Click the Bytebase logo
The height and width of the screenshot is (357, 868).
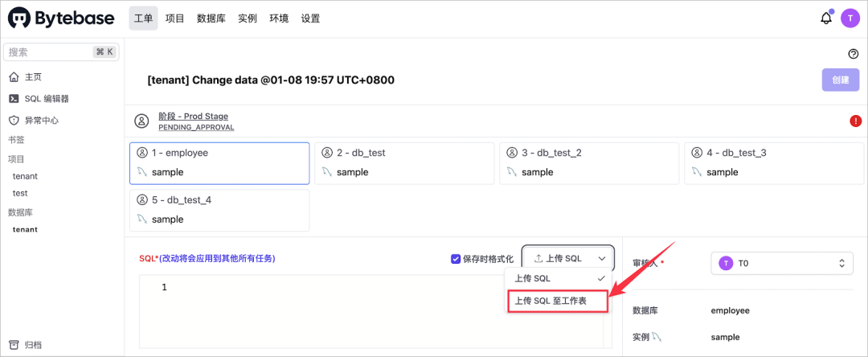click(x=64, y=18)
